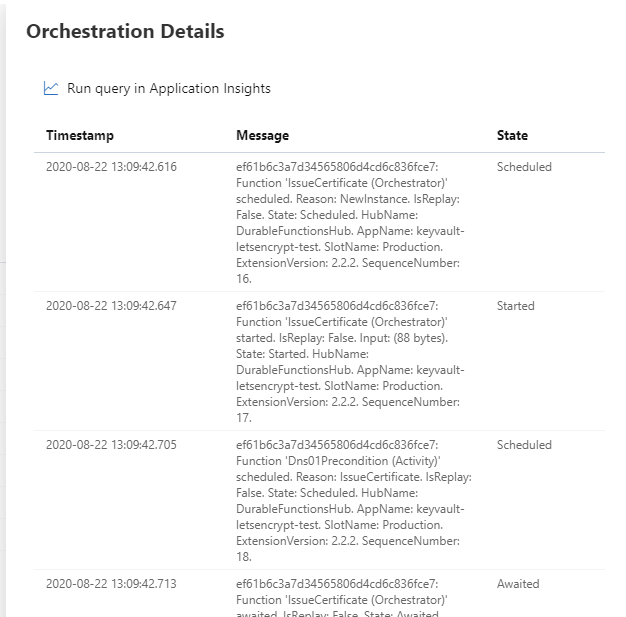
Task: Click the Message column header
Action: (x=262, y=135)
